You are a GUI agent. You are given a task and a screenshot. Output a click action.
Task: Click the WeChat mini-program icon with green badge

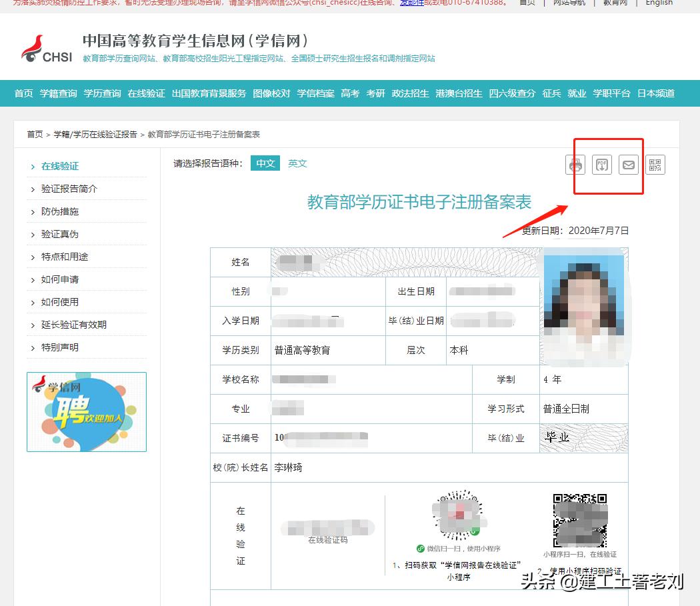(x=457, y=513)
